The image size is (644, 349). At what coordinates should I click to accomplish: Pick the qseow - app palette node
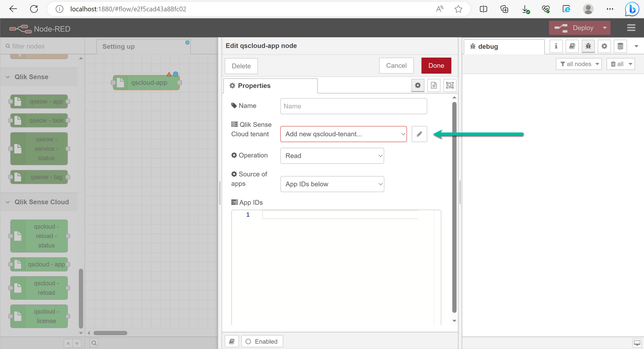point(39,101)
